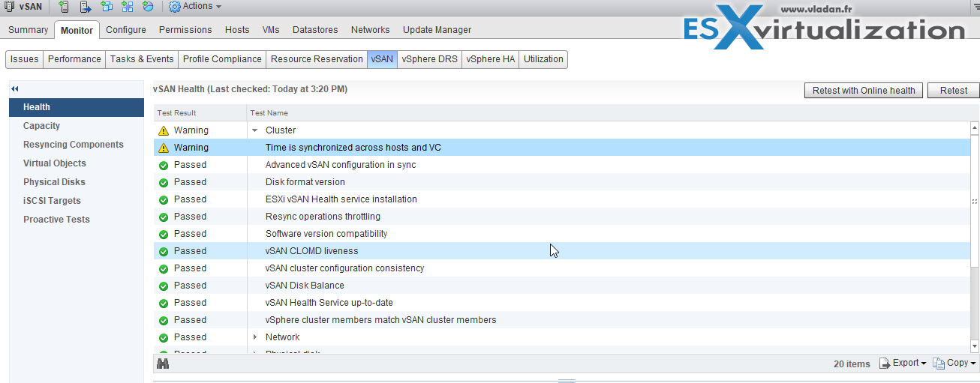
Task: Click the scrollbar up arrow of the test list
Action: [975, 129]
